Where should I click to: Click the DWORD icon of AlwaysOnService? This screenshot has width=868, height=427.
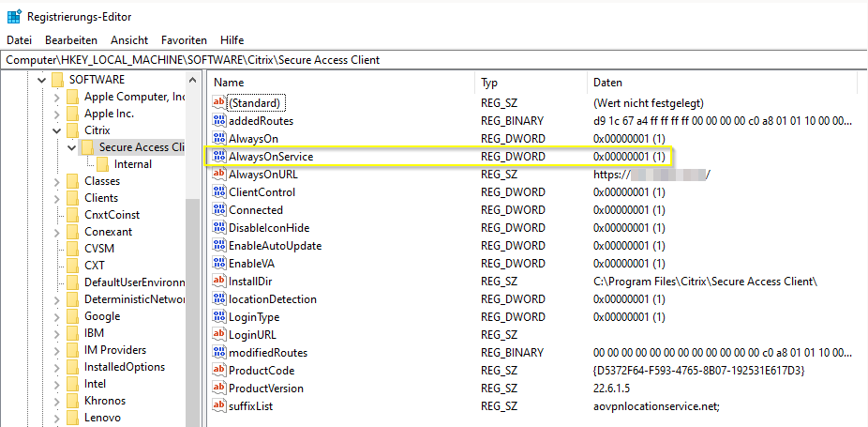click(219, 157)
